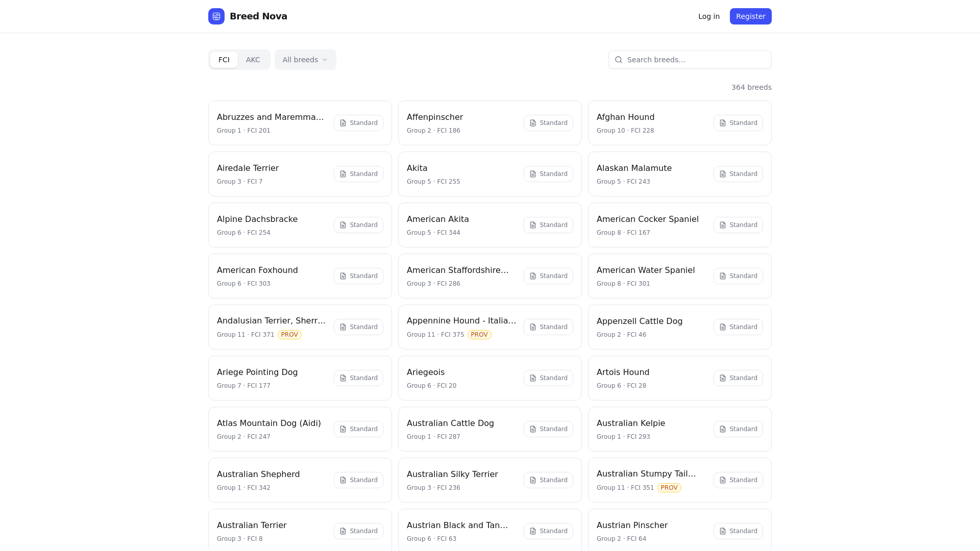This screenshot has height=551, width=980.
Task: Open Artois Hound standard document icon
Action: point(723,378)
